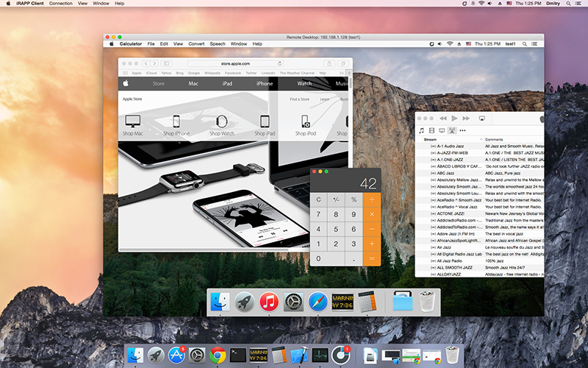Click the Safari address field store.apple.com
The image size is (588, 368).
(x=235, y=63)
